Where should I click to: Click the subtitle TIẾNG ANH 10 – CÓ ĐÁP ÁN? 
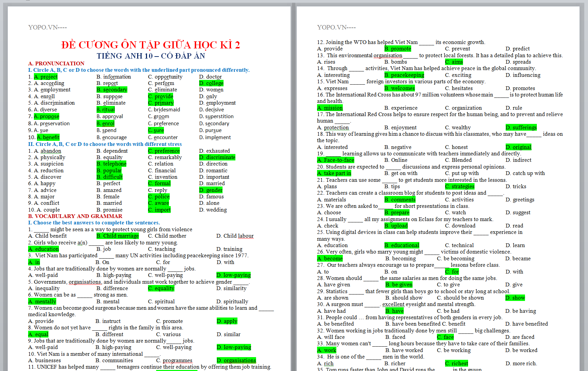click(x=151, y=56)
